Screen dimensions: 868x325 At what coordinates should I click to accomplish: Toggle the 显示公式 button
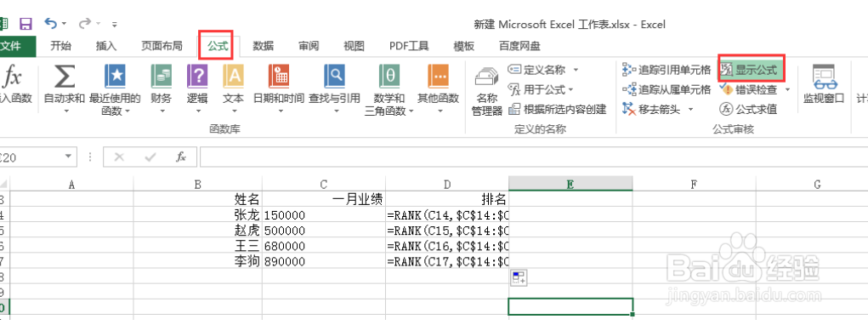[752, 70]
